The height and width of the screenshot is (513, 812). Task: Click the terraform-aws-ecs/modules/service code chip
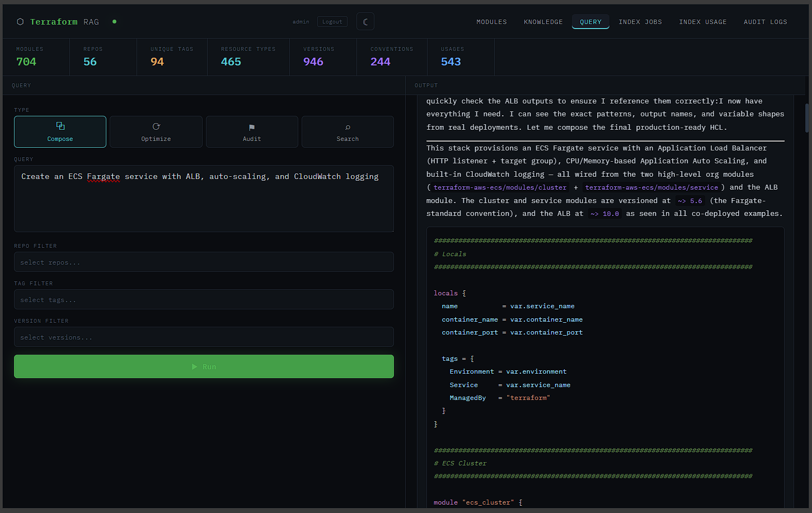(x=651, y=187)
